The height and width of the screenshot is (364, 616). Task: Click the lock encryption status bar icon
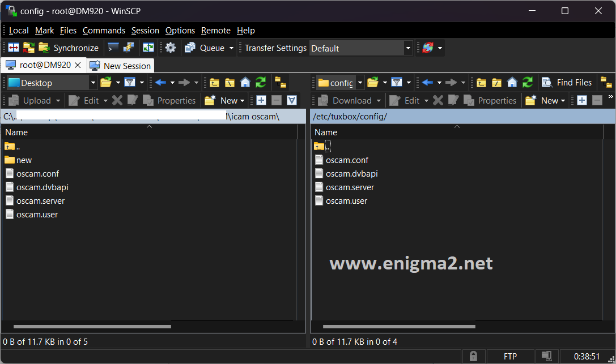click(473, 356)
